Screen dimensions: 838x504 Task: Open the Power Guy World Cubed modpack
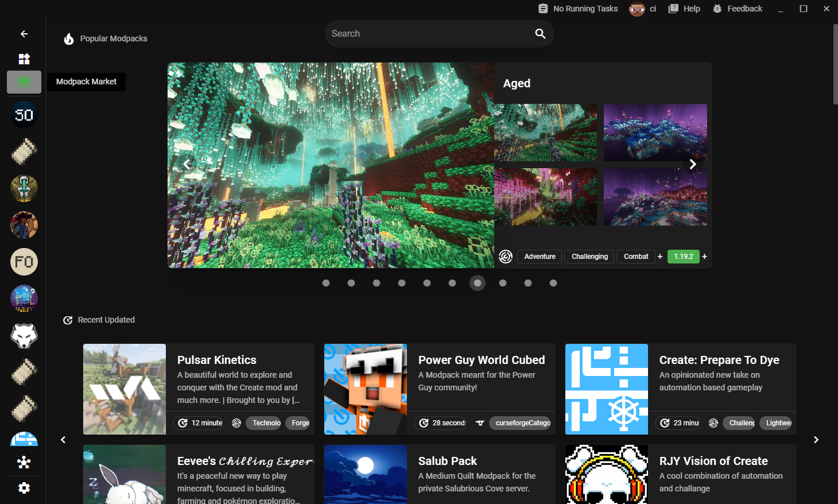[440, 389]
